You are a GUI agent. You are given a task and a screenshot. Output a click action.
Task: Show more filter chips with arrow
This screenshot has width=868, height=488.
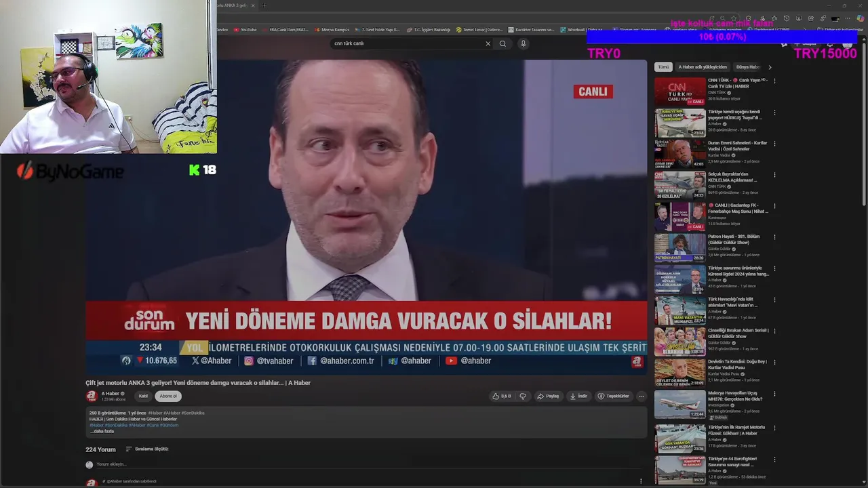(x=770, y=67)
